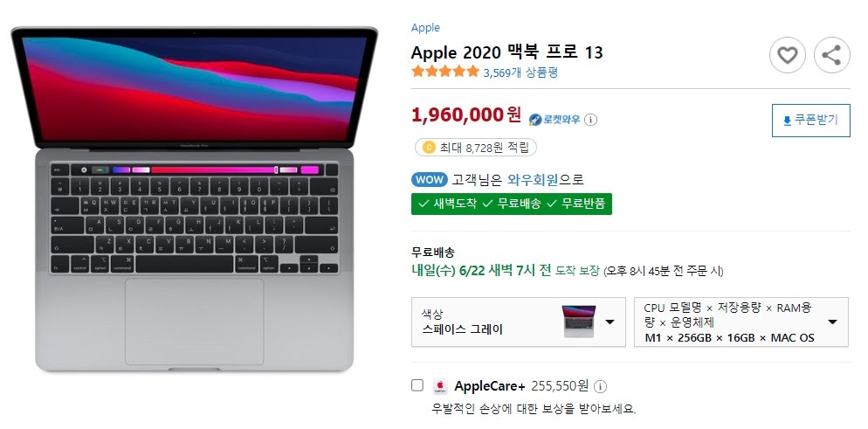Click the share icon button
This screenshot has width=868, height=429.
pyautogui.click(x=831, y=55)
